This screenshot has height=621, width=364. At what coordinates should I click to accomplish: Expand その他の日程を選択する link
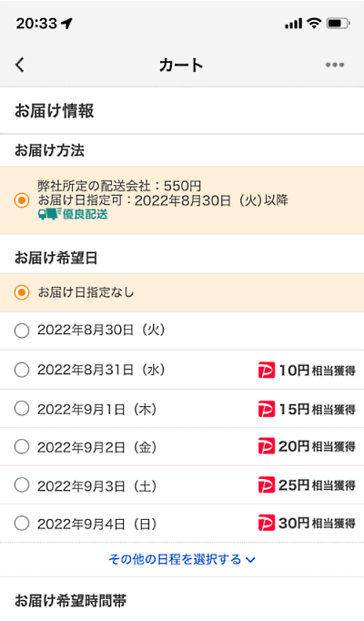(x=182, y=559)
